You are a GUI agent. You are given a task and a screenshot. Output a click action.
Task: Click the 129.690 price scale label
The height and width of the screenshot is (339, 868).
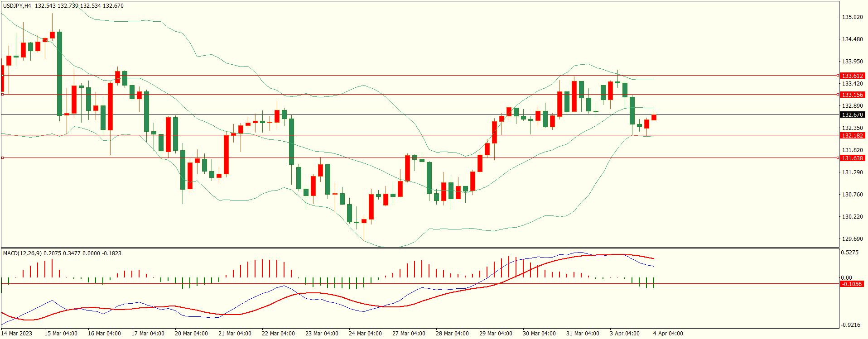(852, 239)
